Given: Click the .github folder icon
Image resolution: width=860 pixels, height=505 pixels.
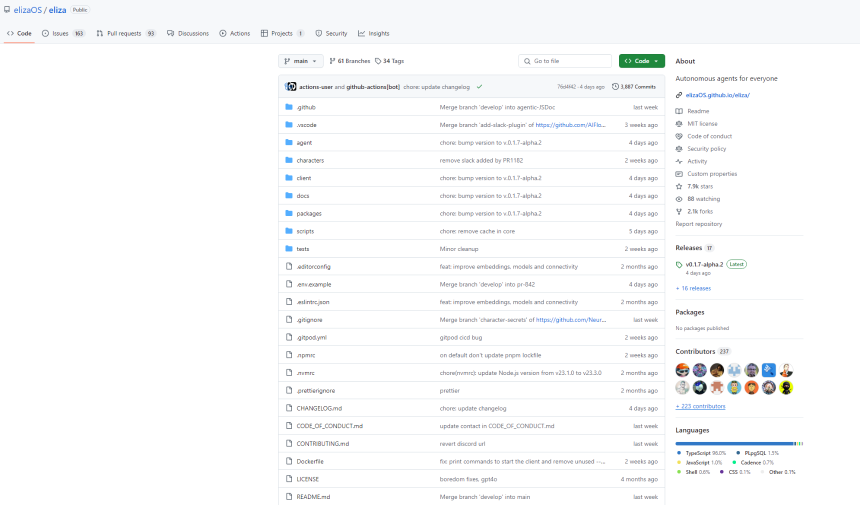Looking at the screenshot, I should [289, 107].
